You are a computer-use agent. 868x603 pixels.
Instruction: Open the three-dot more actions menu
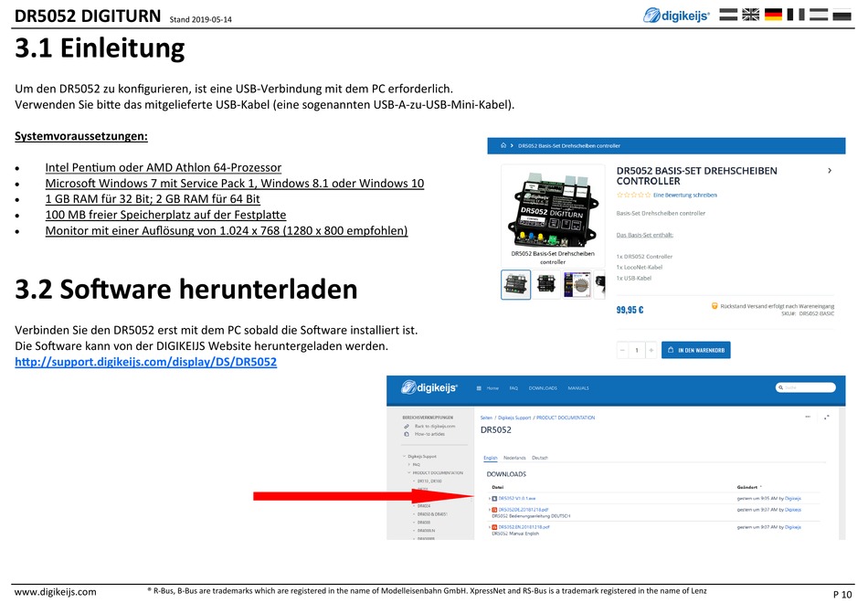808,417
